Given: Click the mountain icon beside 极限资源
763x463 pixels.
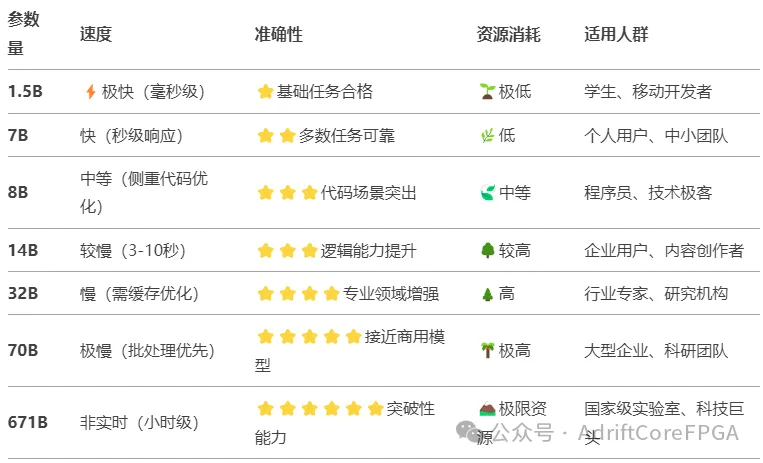Looking at the screenshot, I should pos(487,408).
